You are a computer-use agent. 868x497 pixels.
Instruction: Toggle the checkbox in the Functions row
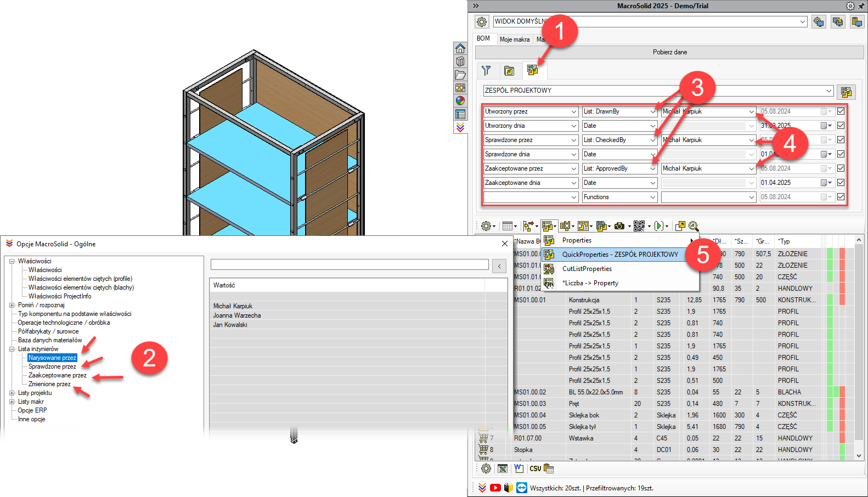841,197
